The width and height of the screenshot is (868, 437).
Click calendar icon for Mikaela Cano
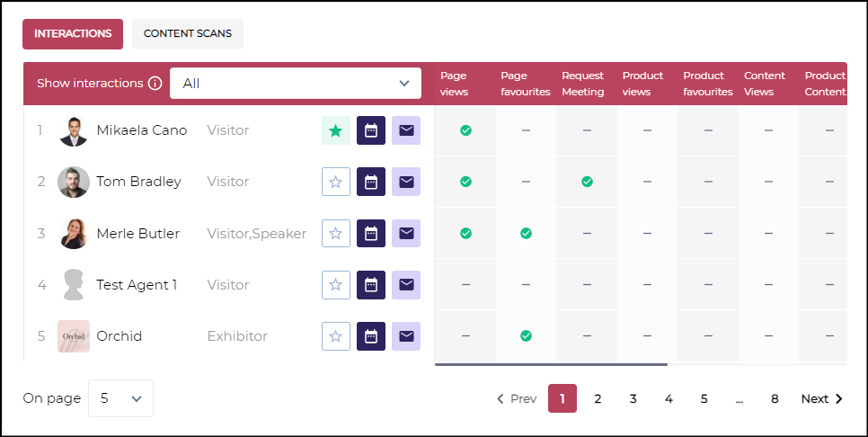pyautogui.click(x=371, y=130)
